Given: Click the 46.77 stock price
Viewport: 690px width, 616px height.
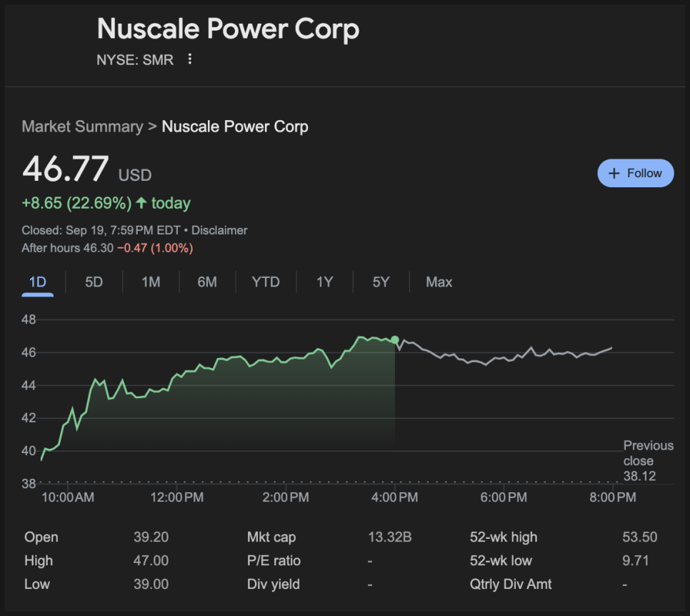Looking at the screenshot, I should 66,169.
